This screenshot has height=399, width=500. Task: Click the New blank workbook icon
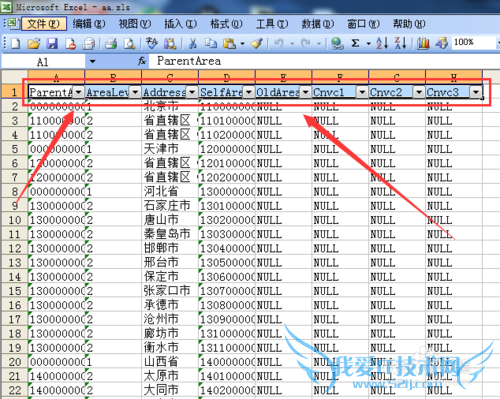16,43
